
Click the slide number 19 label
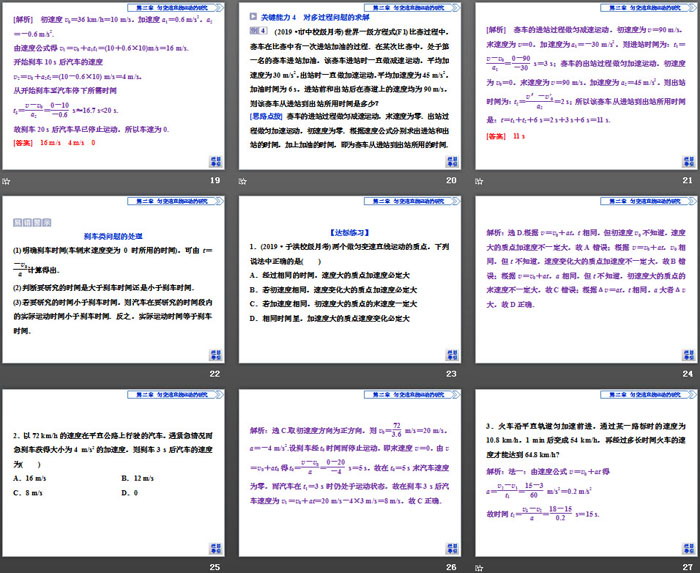(215, 180)
